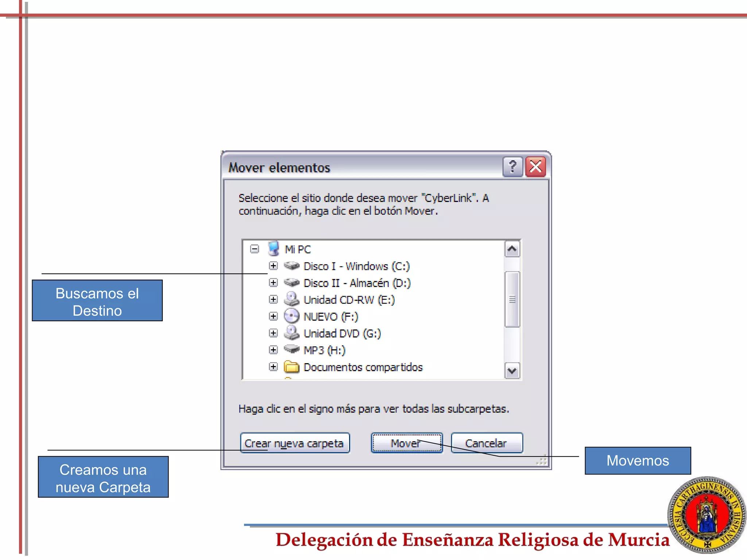This screenshot has width=747, height=560.
Task: Expand the Unidad CD-RW (E:) node
Action: pos(273,299)
